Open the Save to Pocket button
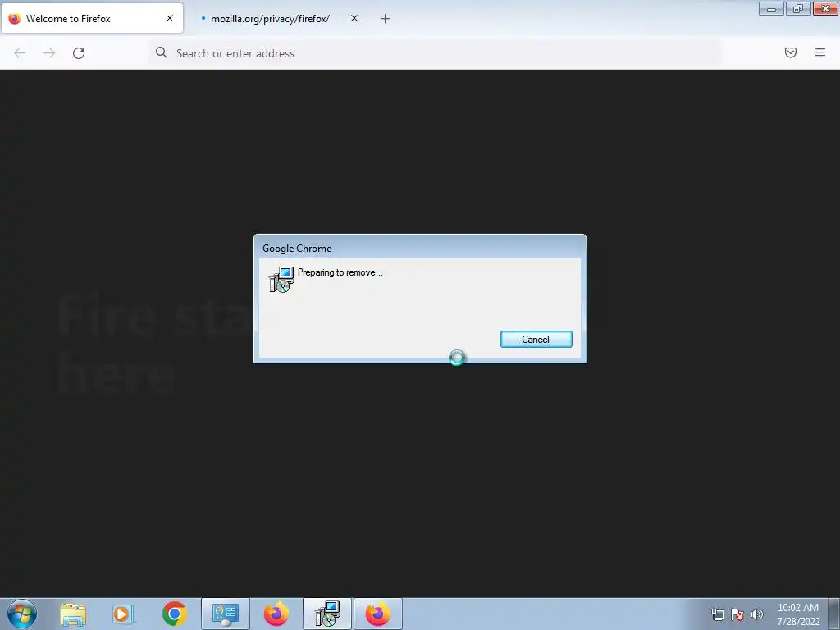This screenshot has height=630, width=840. click(791, 52)
